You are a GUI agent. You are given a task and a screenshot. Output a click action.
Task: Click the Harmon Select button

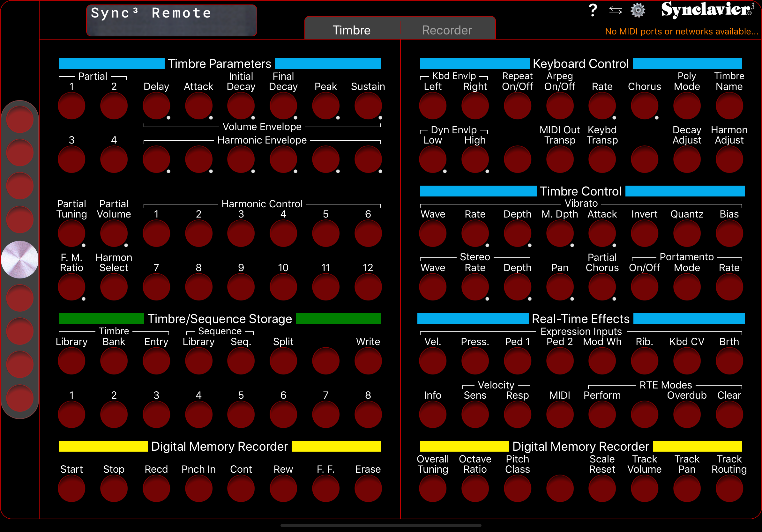pos(114,287)
